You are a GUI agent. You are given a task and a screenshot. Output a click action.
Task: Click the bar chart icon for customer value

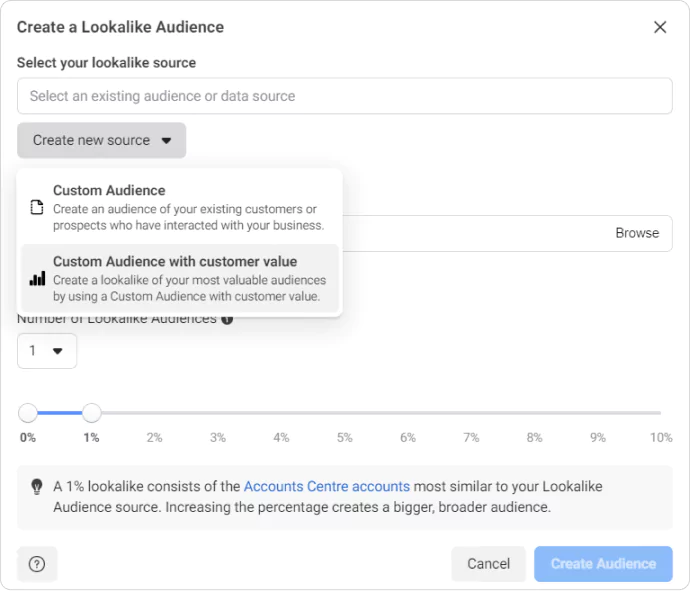37,279
